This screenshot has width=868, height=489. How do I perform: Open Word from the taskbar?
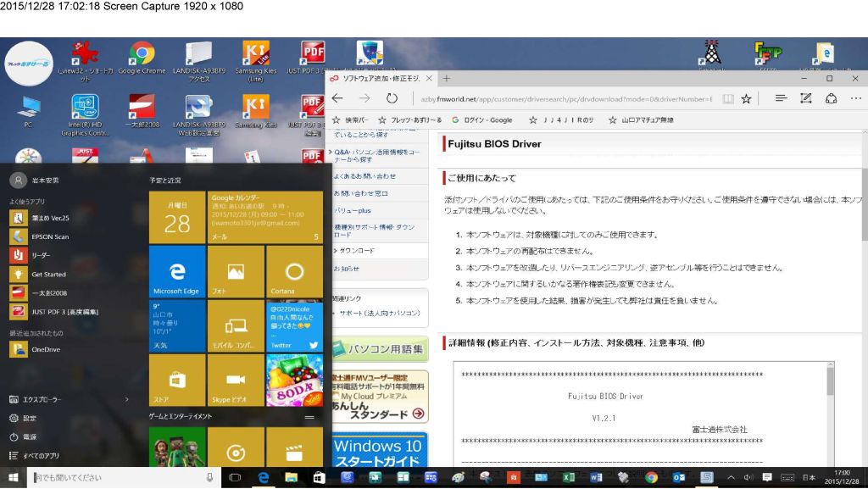pos(596,477)
